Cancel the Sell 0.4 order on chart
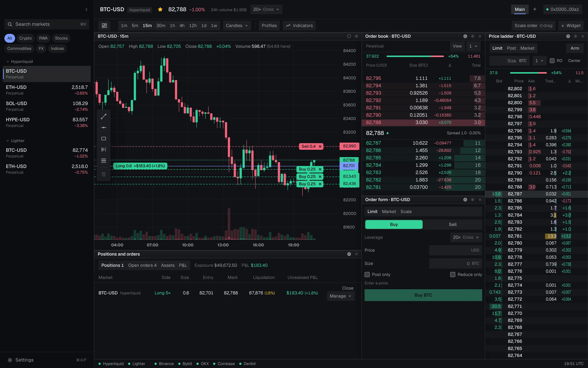 (320, 146)
